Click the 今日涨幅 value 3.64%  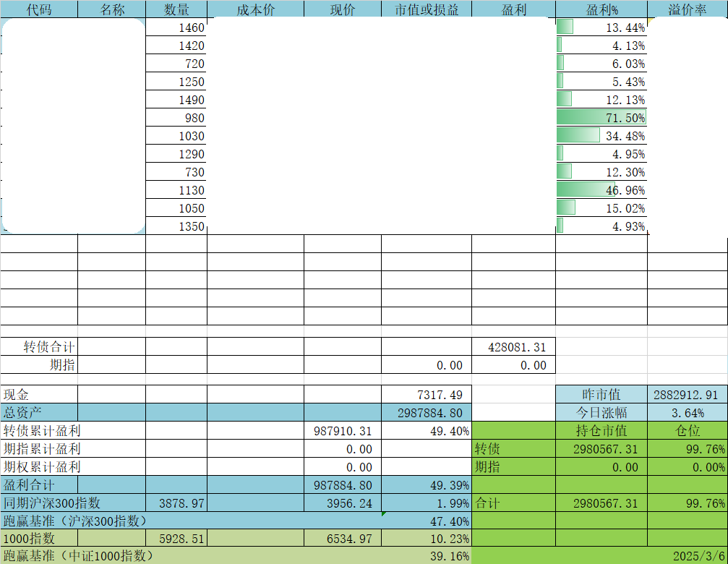point(687,413)
